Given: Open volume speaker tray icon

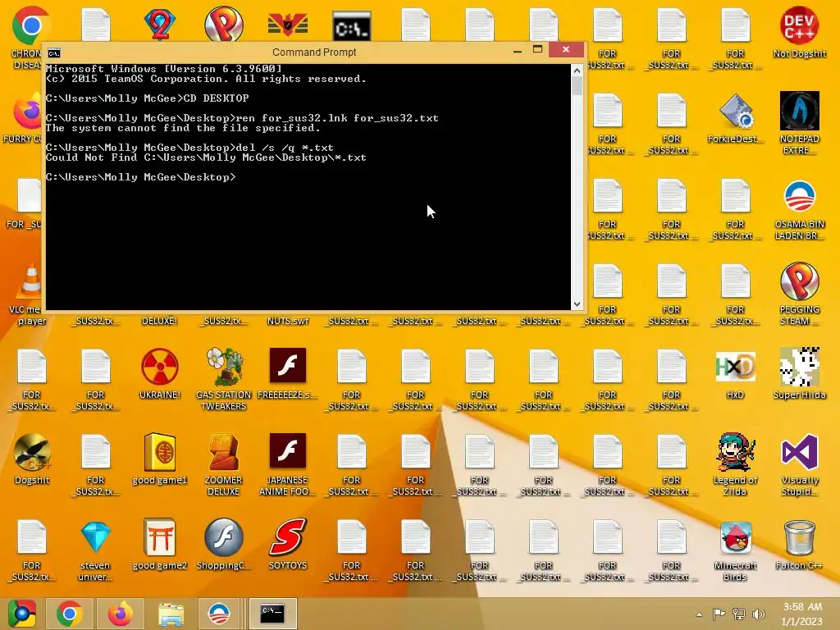Looking at the screenshot, I should coord(758,614).
